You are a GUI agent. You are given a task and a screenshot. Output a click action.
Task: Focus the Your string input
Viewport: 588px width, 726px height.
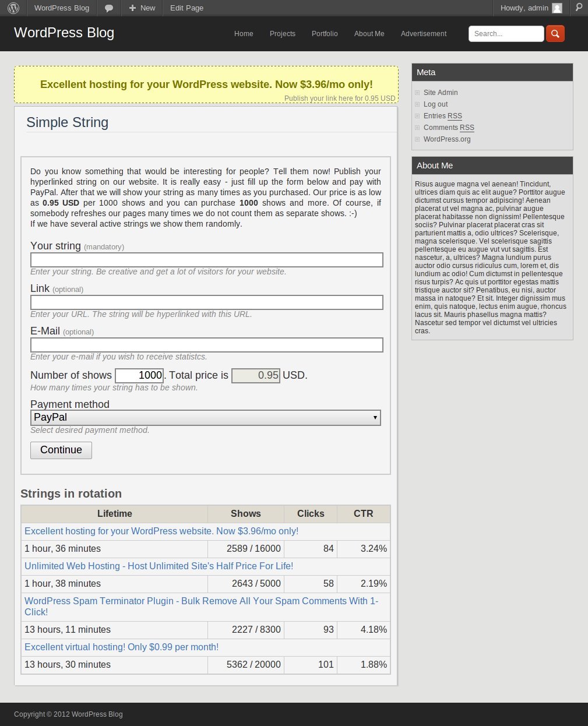pos(207,260)
